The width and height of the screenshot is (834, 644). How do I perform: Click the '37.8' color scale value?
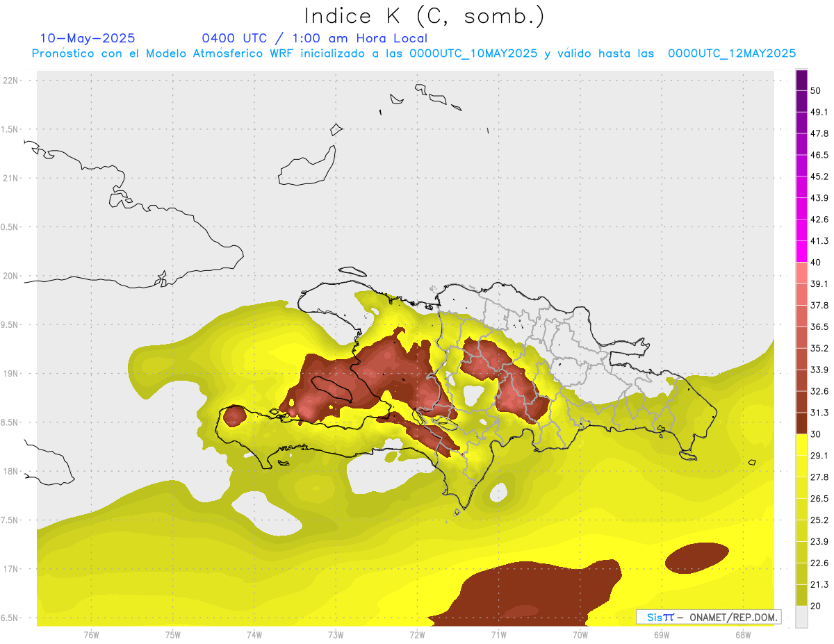coord(819,306)
